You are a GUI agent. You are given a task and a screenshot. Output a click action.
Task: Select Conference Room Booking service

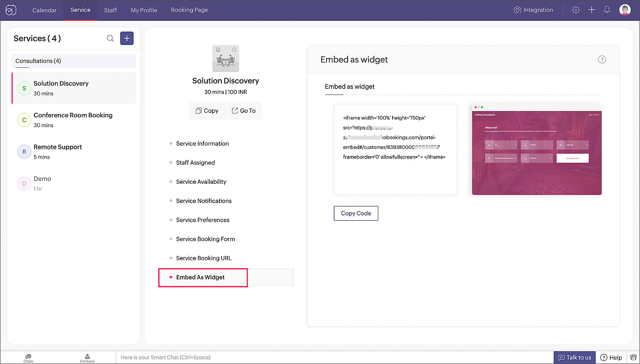pyautogui.click(x=74, y=120)
